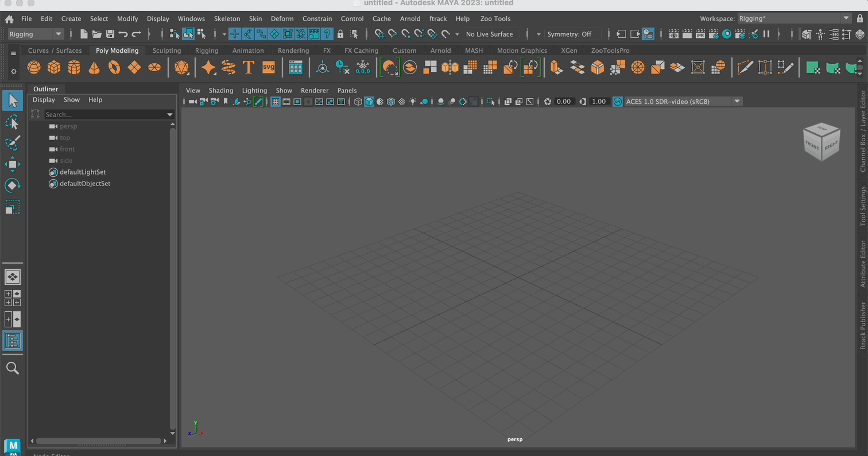Expand the Outliner search field dropdown arrow
This screenshot has width=868, height=456.
tap(169, 114)
